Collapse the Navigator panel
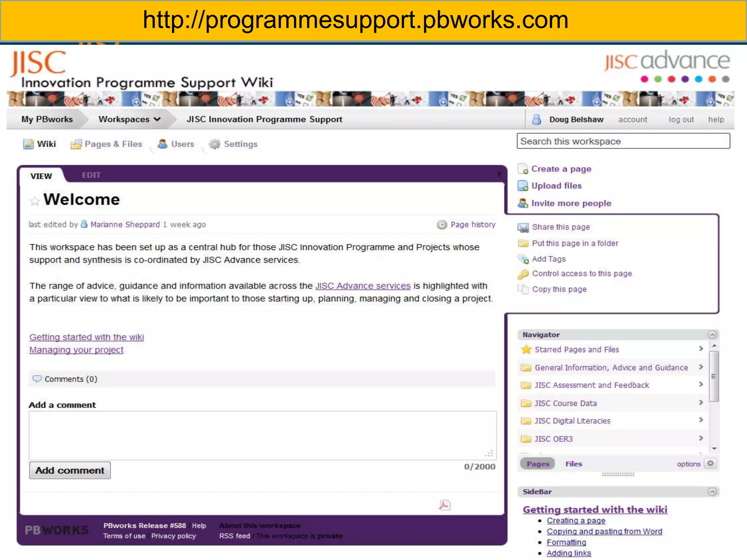747x560 pixels. [712, 335]
